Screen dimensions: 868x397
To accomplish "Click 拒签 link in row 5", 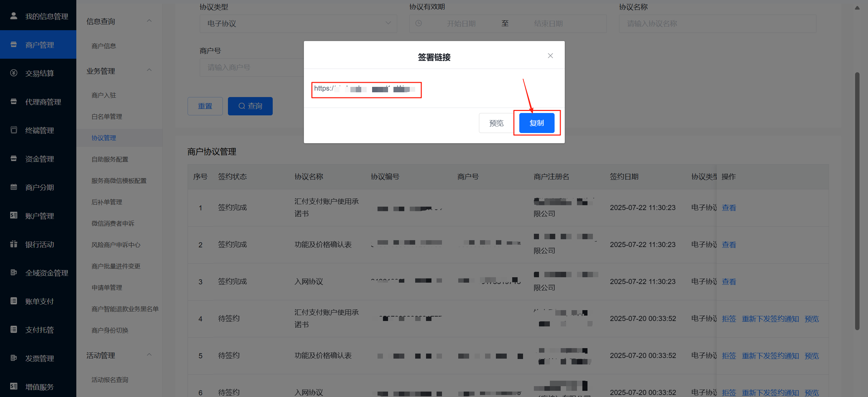I will (x=729, y=356).
